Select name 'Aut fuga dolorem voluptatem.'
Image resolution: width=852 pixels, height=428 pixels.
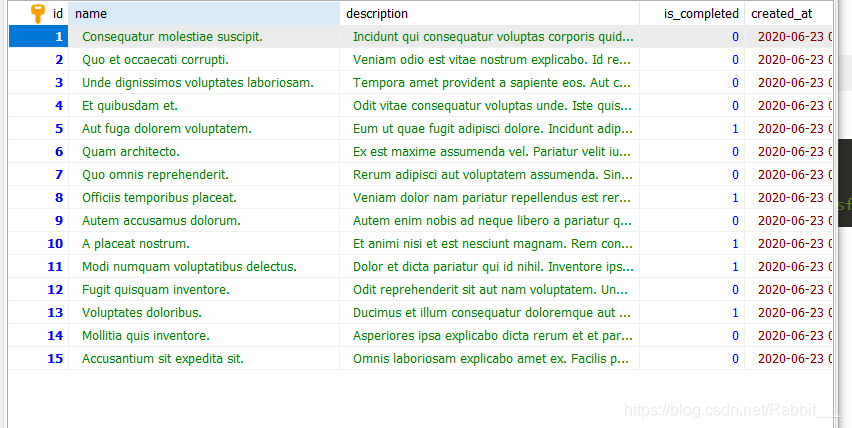[167, 128]
